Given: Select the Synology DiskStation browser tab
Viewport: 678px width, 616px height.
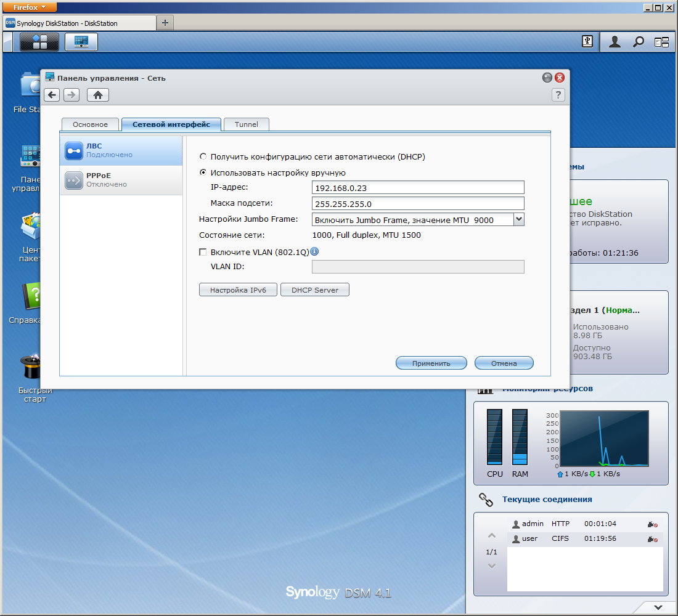Looking at the screenshot, I should pos(80,23).
